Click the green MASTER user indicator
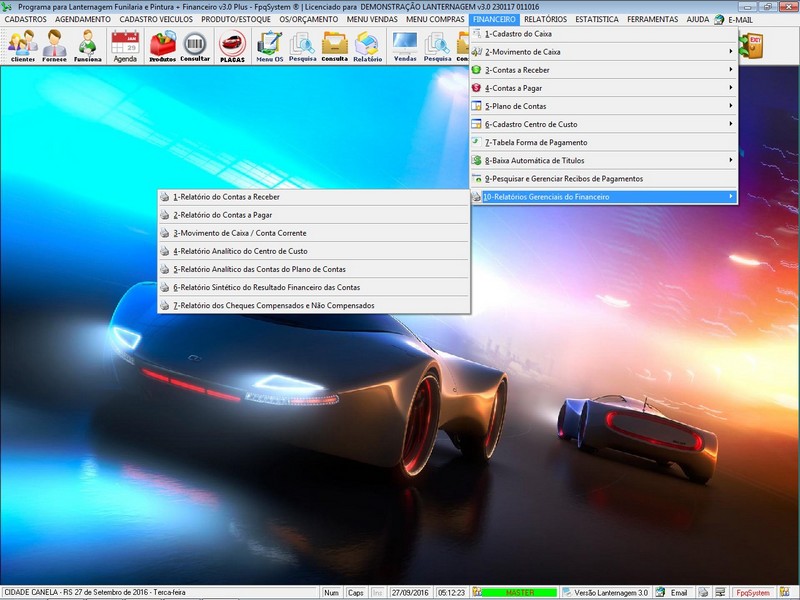The width and height of the screenshot is (800, 600). pyautogui.click(x=518, y=593)
